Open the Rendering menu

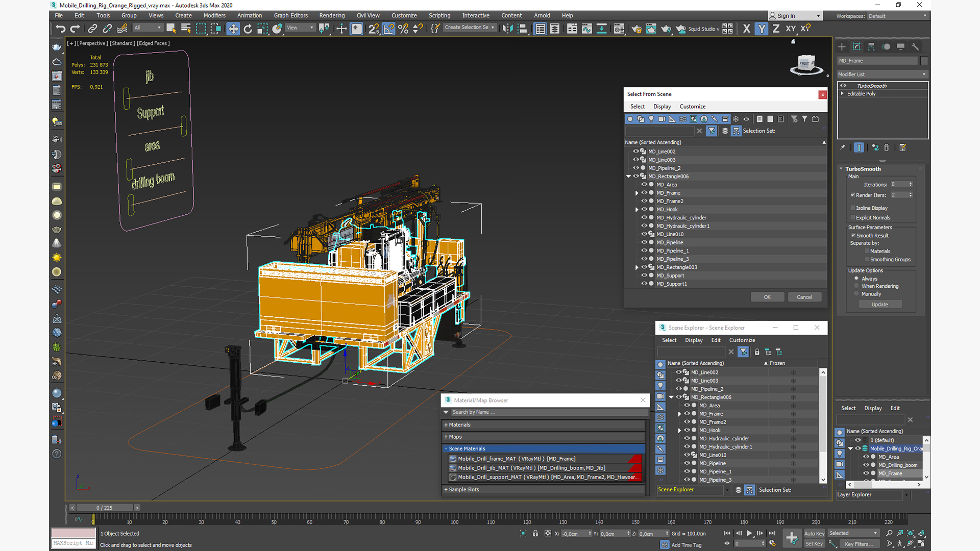tap(332, 15)
